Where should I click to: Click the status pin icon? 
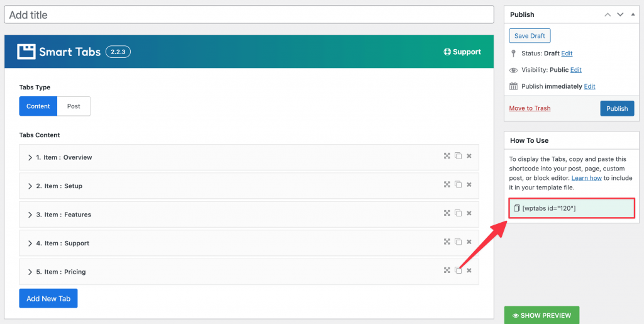click(x=513, y=53)
